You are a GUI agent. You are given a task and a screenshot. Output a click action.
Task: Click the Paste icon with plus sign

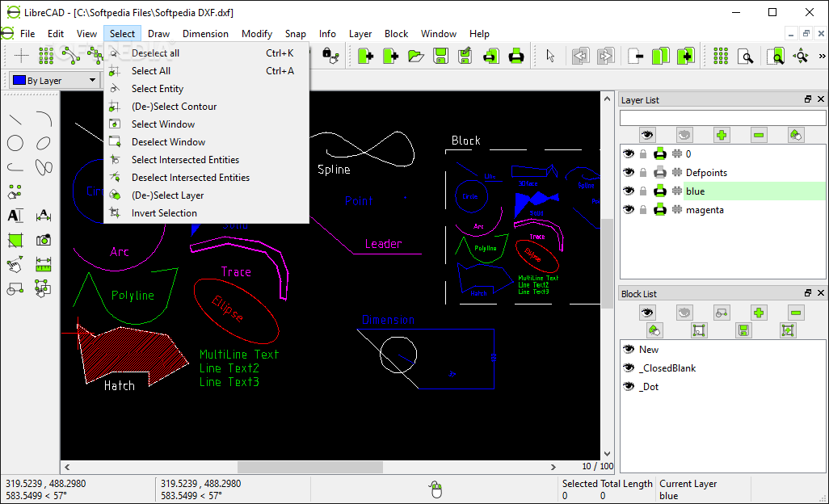tap(686, 56)
